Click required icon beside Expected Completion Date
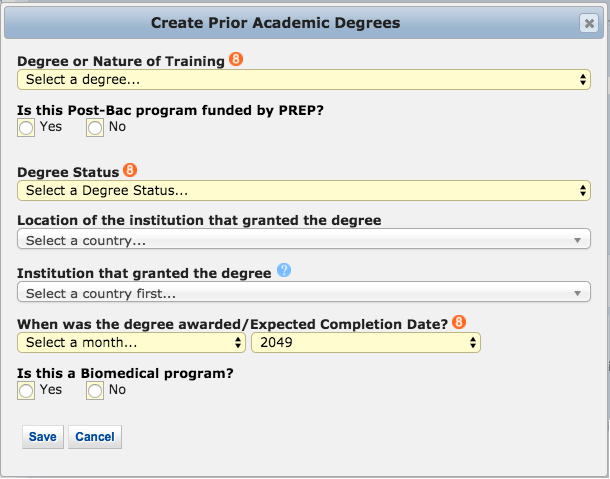The height and width of the screenshot is (479, 610). [459, 322]
